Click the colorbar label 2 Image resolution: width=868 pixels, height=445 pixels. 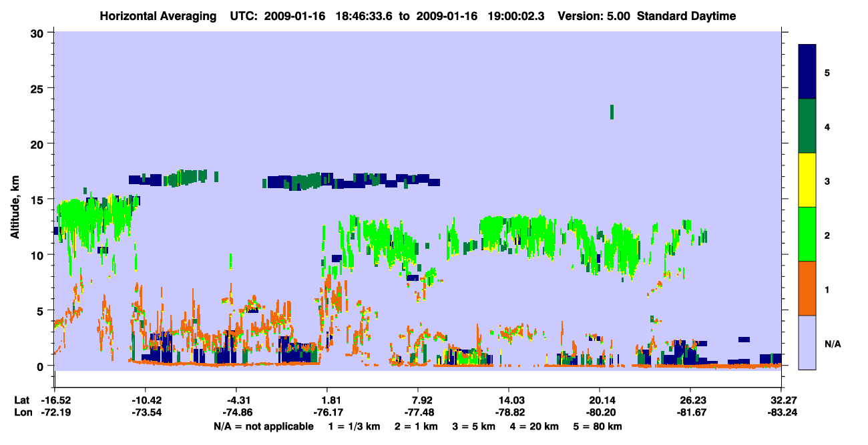[x=827, y=235]
